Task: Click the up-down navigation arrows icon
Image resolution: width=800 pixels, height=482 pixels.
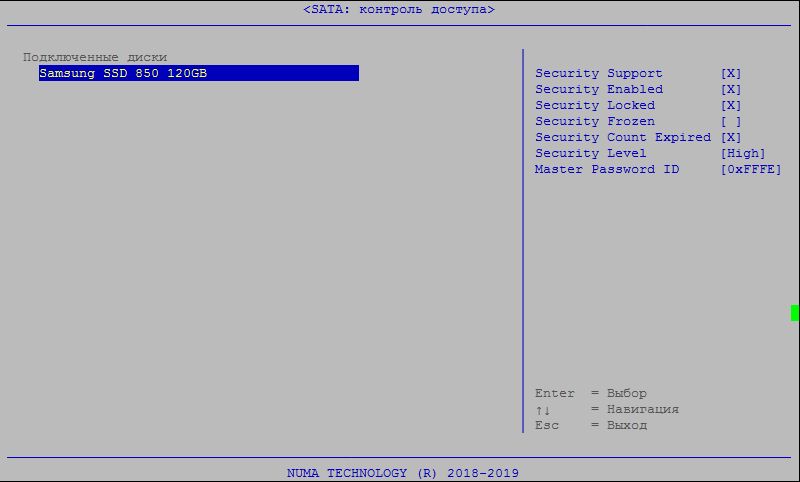Action: click(543, 410)
